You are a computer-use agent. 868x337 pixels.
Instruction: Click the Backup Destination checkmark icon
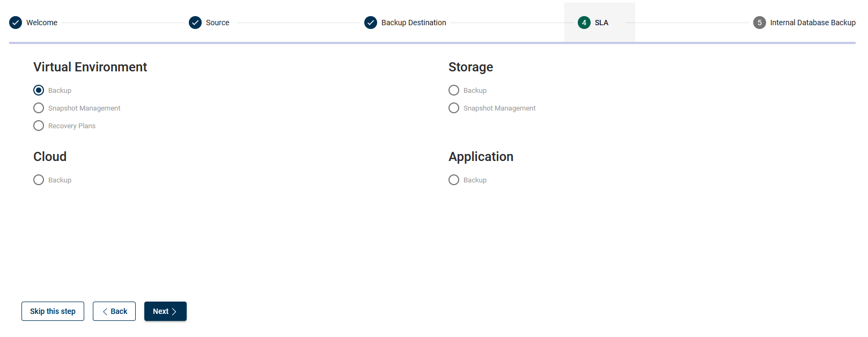click(x=371, y=23)
